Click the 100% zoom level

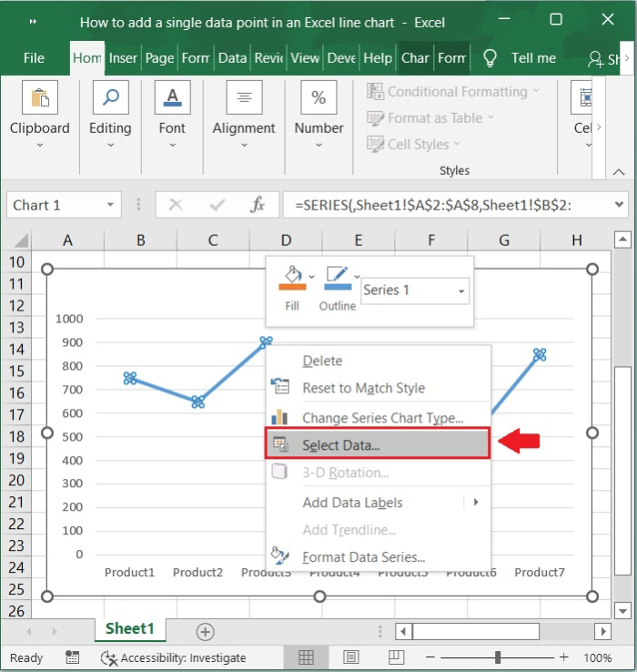598,657
